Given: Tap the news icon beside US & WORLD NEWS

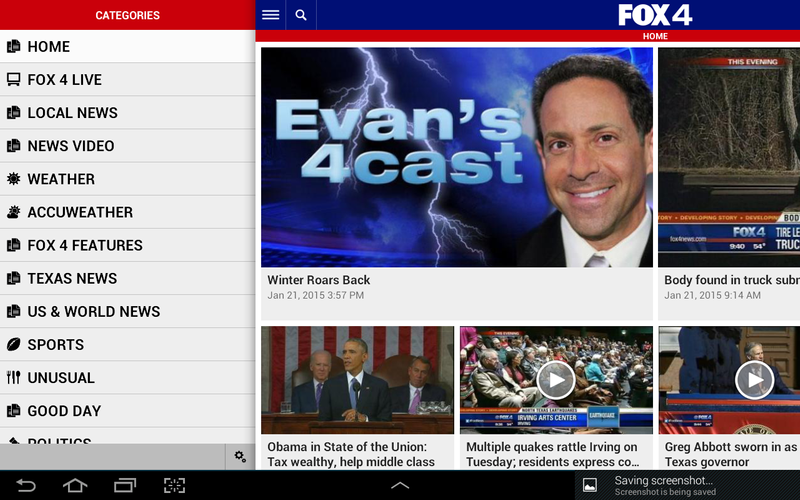Looking at the screenshot, I should pos(14,311).
